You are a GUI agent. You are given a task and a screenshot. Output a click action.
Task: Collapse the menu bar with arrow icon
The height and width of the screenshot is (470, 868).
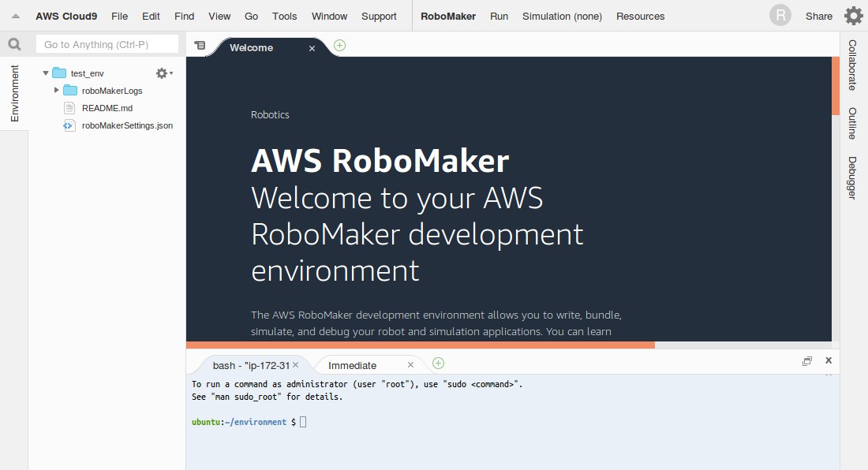click(x=16, y=17)
